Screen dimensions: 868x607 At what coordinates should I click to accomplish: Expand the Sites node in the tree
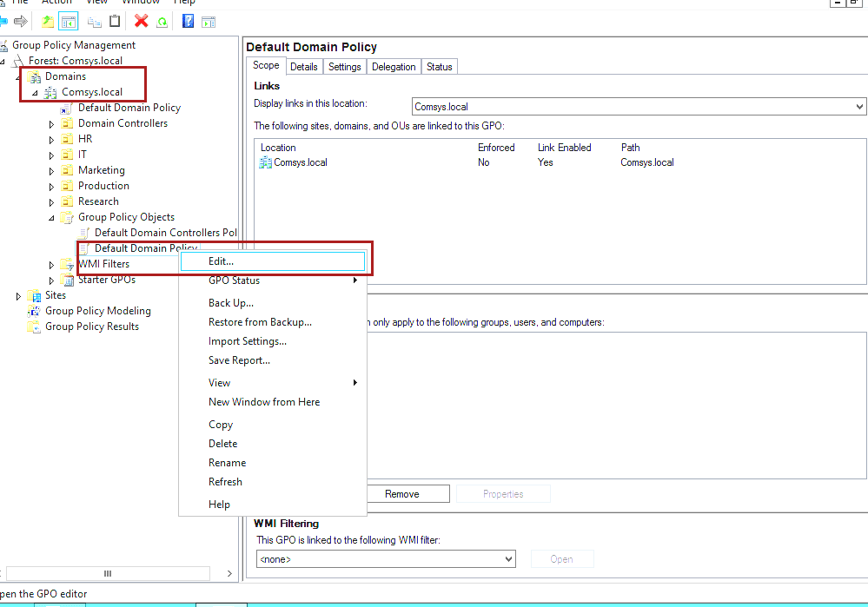point(18,294)
